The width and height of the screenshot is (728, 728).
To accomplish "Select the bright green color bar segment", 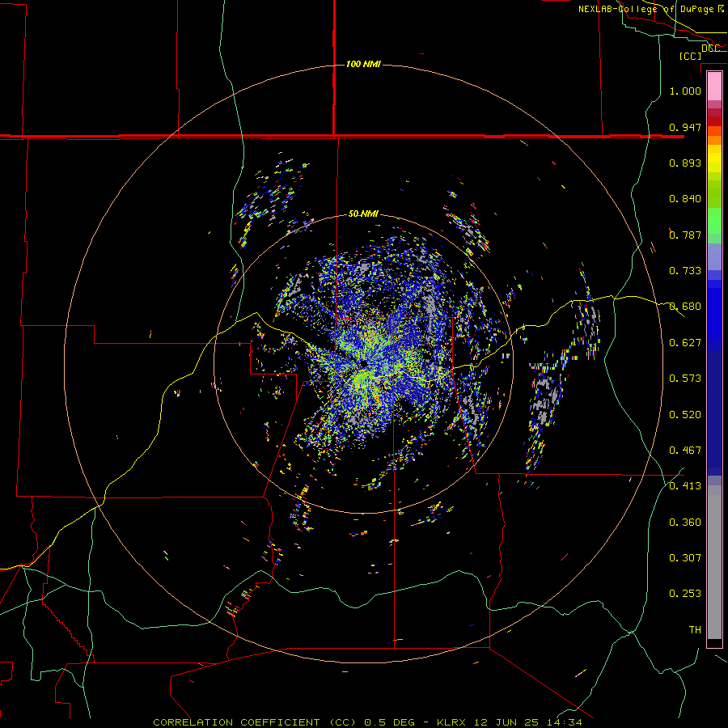I will 714,221.
